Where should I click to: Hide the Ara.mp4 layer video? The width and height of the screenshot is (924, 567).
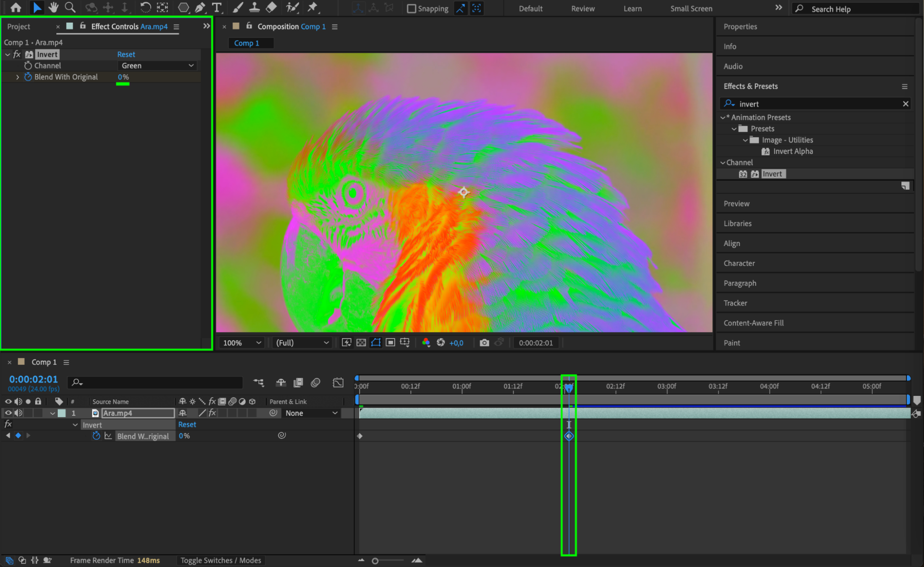pyautogui.click(x=8, y=413)
